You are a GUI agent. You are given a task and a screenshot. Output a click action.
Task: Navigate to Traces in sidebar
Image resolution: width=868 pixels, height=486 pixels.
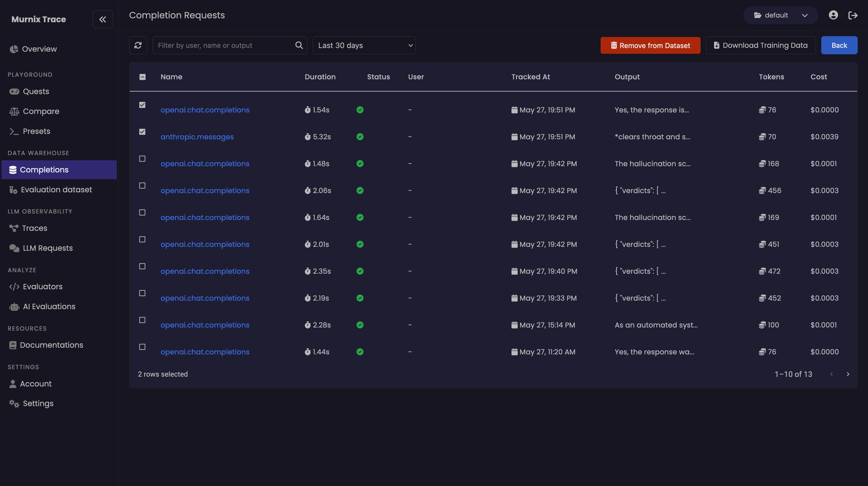tap(34, 228)
